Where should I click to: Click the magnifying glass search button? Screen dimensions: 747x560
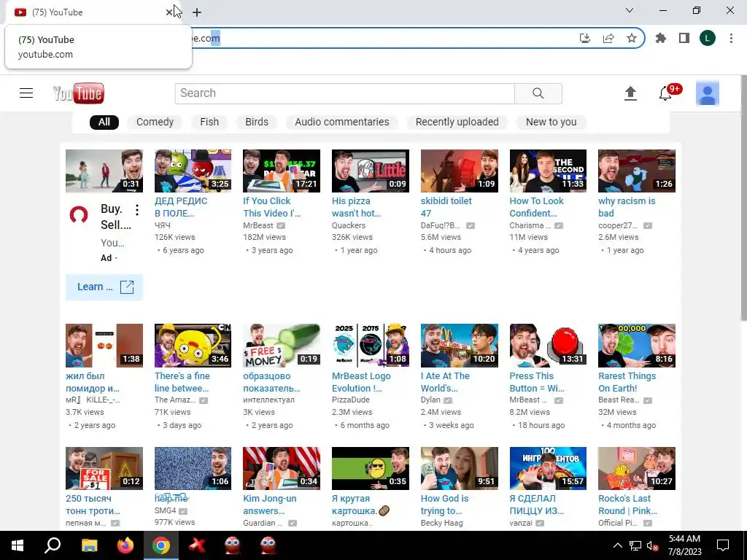click(x=538, y=93)
